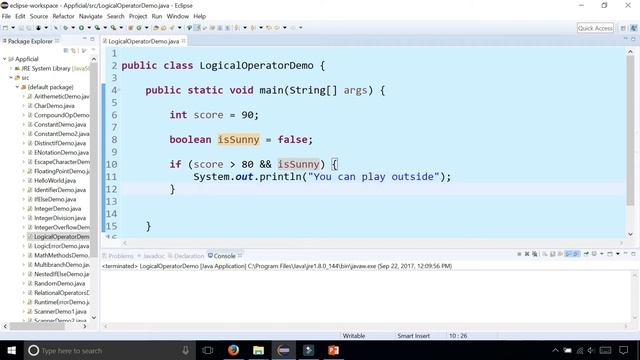Screen dimensions: 640x360
Task: Open the Run configurations dropdown arrow
Action: tap(89, 28)
